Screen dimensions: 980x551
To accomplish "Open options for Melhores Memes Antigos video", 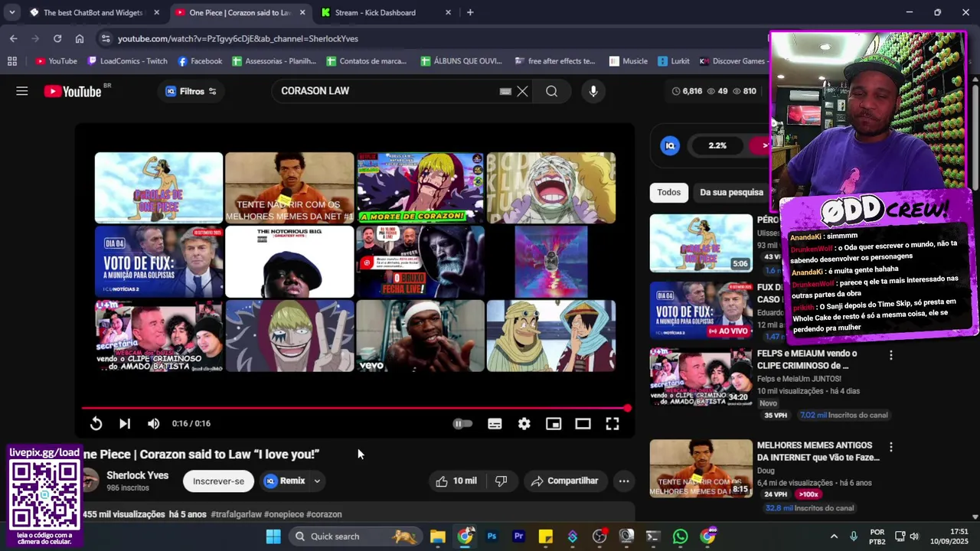I will 890,447.
